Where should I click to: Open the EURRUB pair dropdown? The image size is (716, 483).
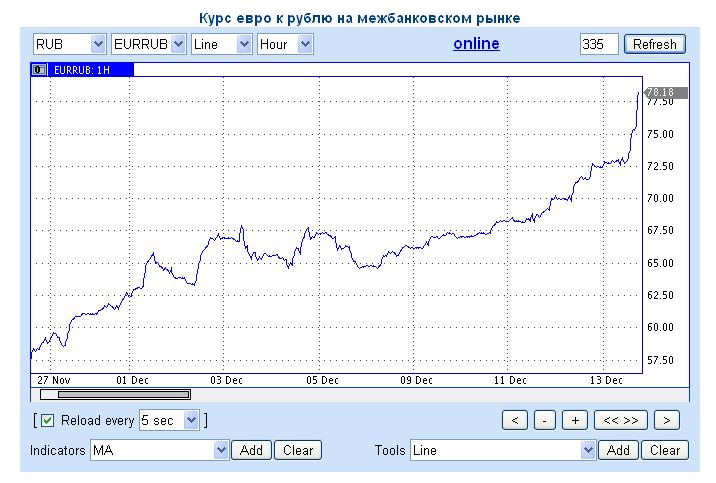(x=149, y=44)
